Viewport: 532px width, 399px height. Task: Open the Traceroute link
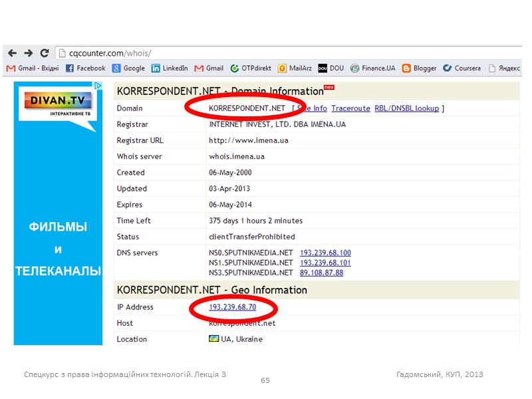(x=351, y=108)
